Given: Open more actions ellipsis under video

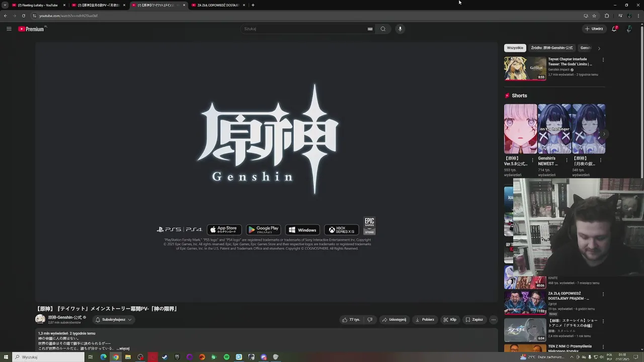Looking at the screenshot, I should 493,319.
